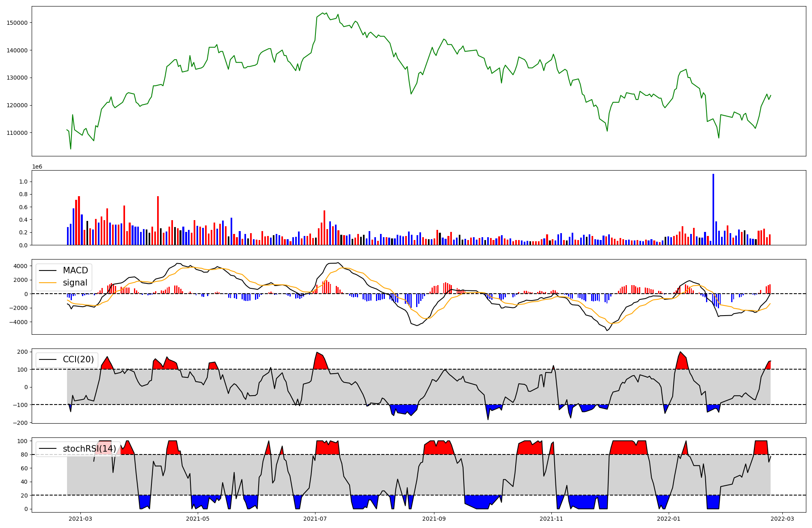Select the 2021-09 x-axis date label
This screenshot has height=528, width=812.
[434, 519]
